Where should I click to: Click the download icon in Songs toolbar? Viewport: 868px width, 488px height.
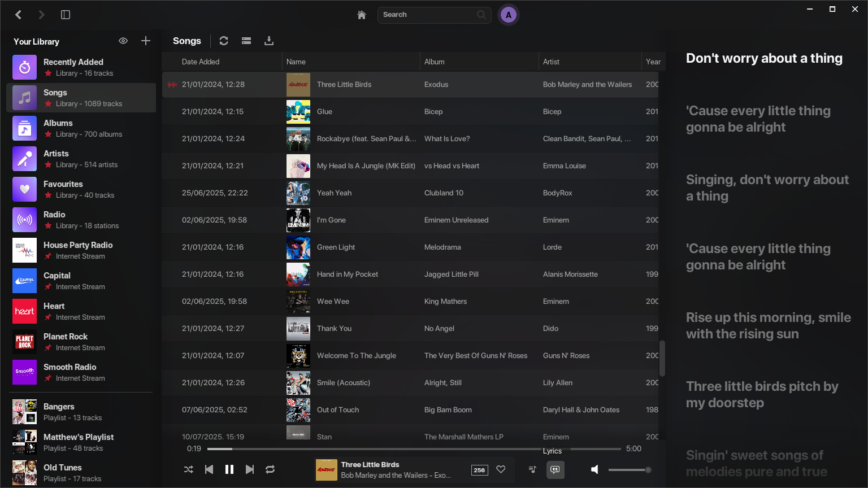tap(269, 41)
